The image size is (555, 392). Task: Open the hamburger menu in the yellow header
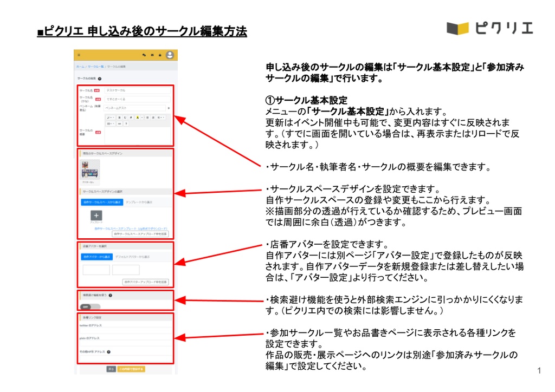[79, 55]
